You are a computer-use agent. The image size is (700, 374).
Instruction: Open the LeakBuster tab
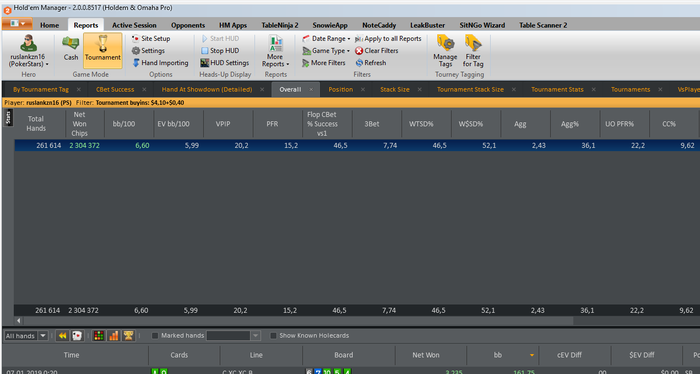click(428, 25)
